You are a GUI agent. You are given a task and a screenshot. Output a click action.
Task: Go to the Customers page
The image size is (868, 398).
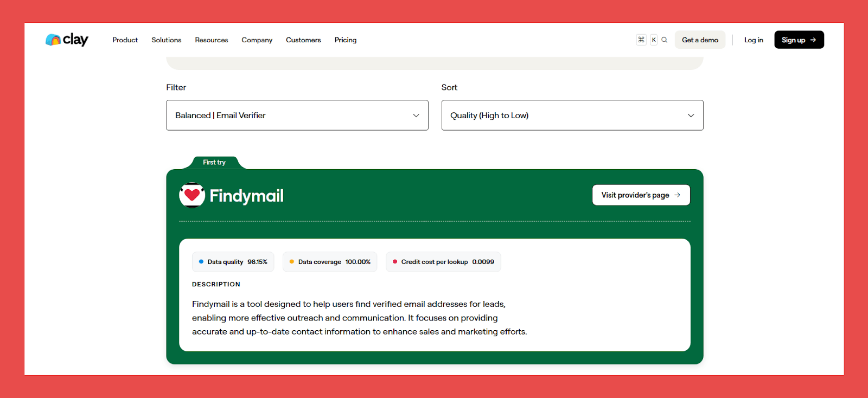point(303,40)
